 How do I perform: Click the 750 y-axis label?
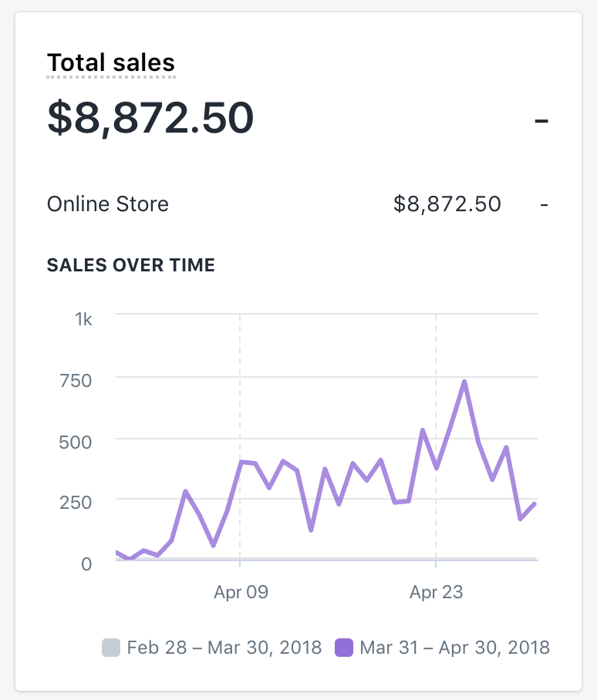pyautogui.click(x=76, y=380)
